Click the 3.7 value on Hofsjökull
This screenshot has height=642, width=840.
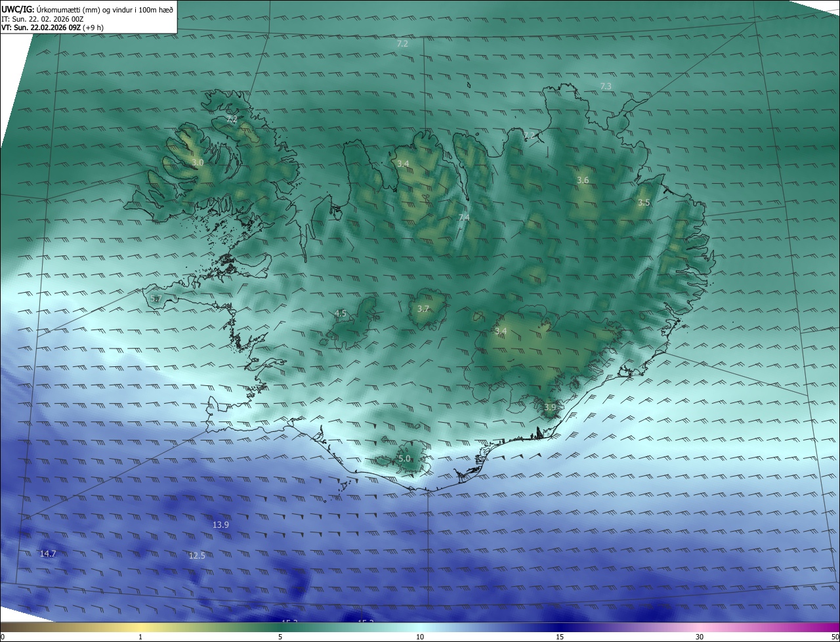coord(423,309)
